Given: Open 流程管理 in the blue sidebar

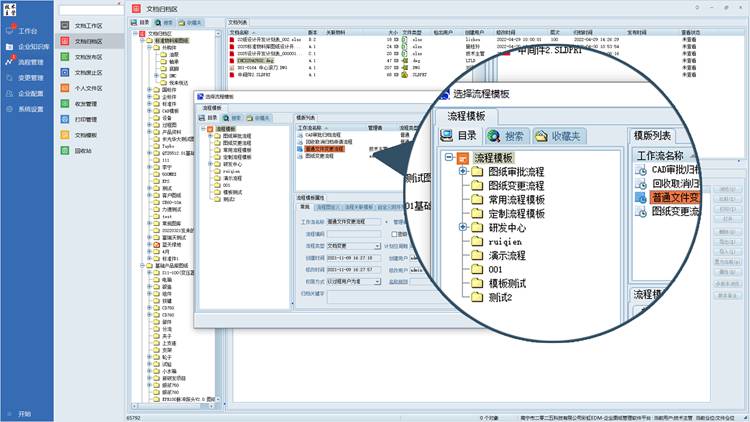Looking at the screenshot, I should (x=11, y=62).
